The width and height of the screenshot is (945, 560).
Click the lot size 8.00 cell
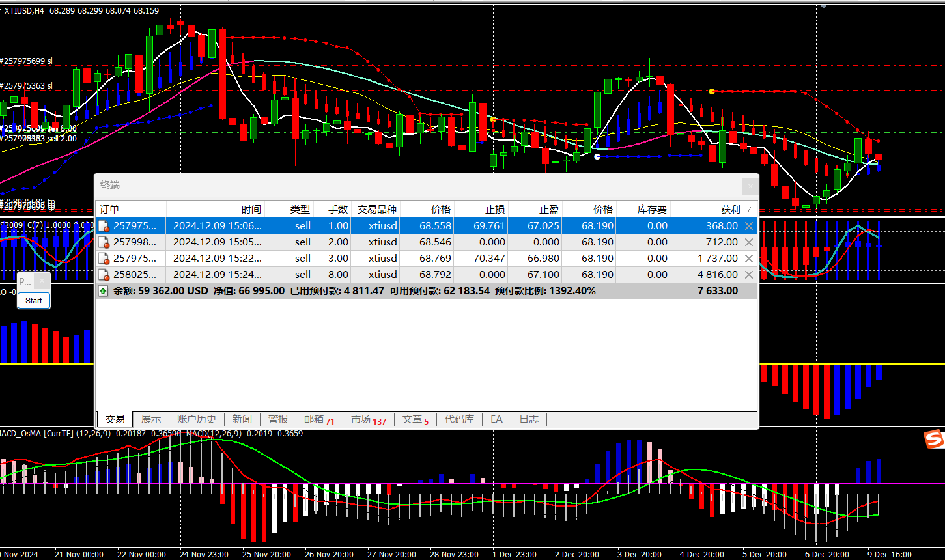[332, 275]
